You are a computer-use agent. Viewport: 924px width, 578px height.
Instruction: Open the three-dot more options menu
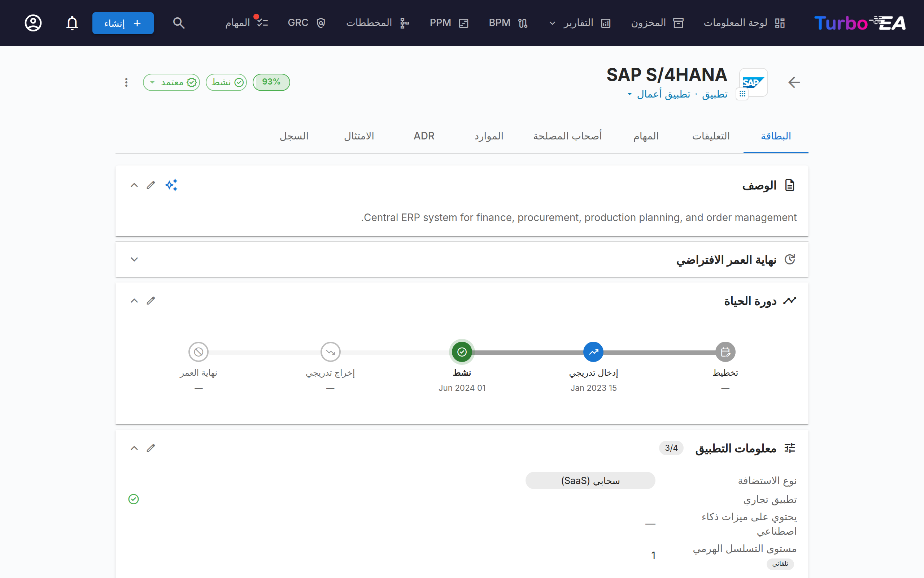click(x=126, y=82)
